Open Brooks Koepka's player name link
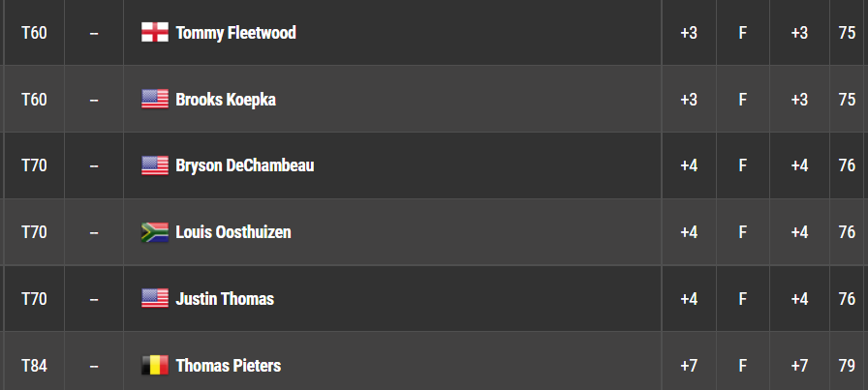 [x=226, y=100]
